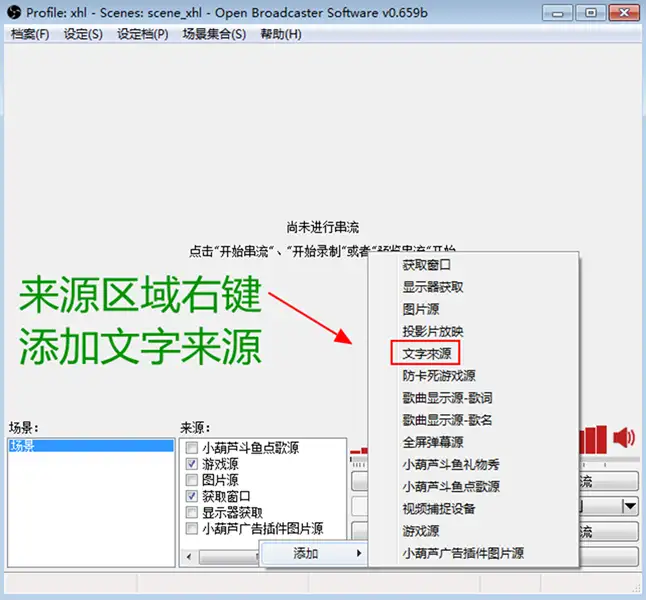Open the 档案(F) menu

30,34
